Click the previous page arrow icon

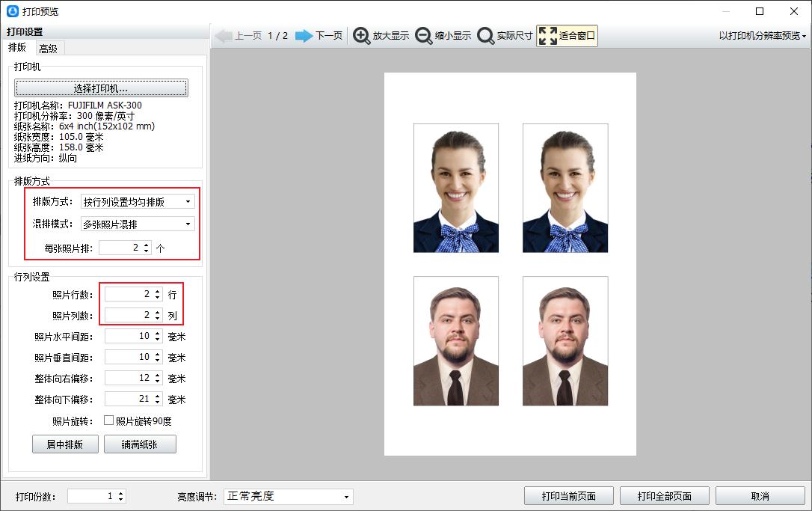[x=224, y=36]
